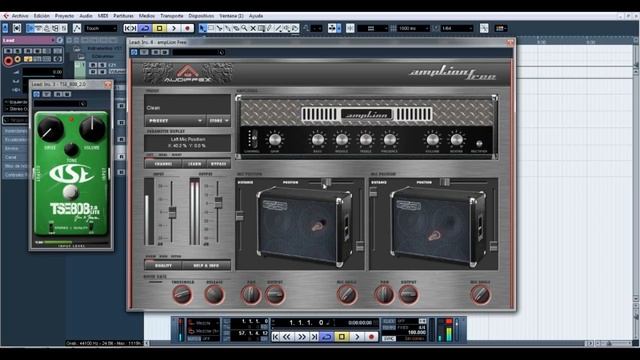Click the amp VOLUME knob
Viewport: 640px width, 360px height.
[432, 140]
